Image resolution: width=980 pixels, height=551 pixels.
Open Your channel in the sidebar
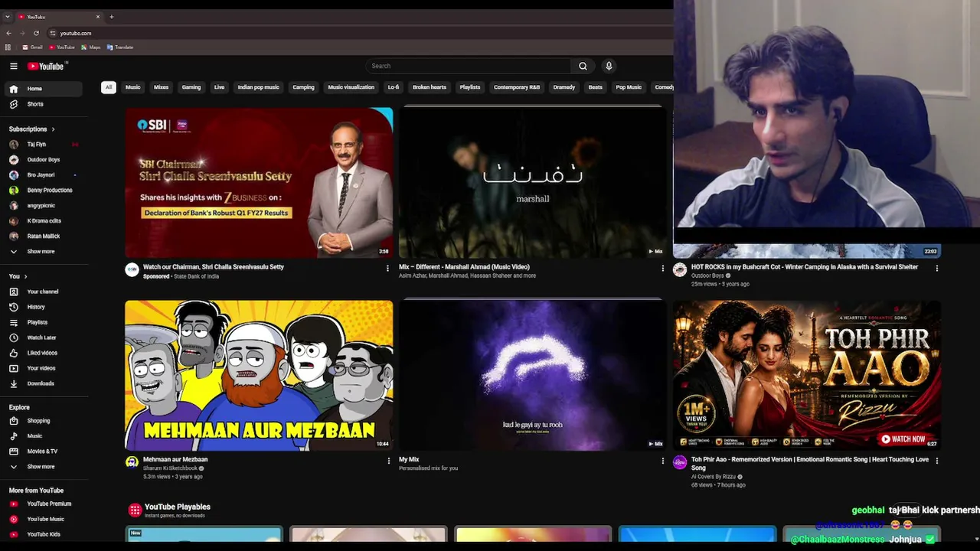43,292
